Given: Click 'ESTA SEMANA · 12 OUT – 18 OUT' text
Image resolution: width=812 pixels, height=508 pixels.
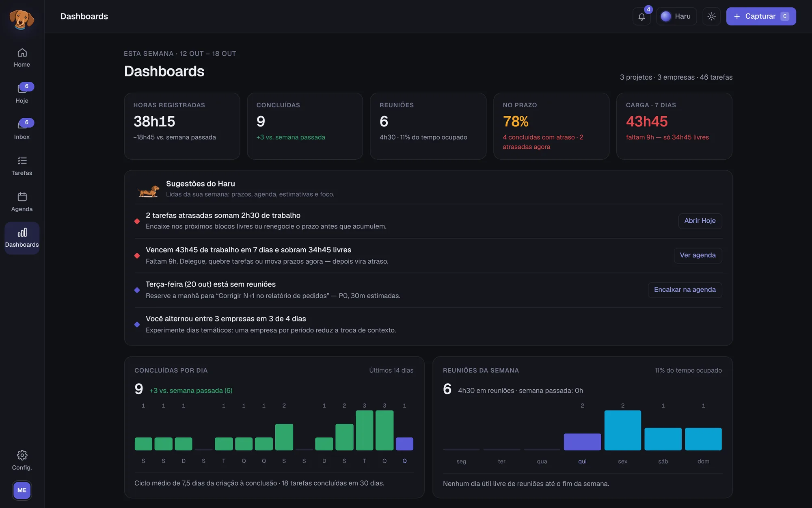Looking at the screenshot, I should pos(180,54).
